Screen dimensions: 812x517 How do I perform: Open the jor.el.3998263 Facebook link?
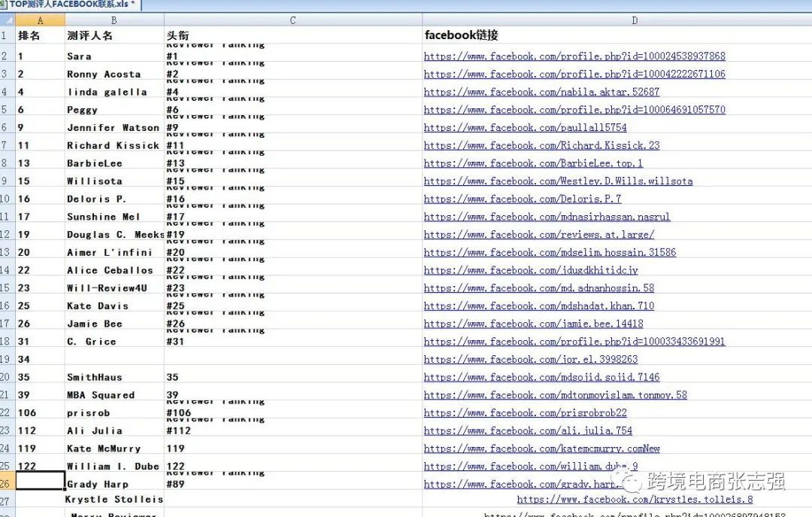pyautogui.click(x=531, y=359)
